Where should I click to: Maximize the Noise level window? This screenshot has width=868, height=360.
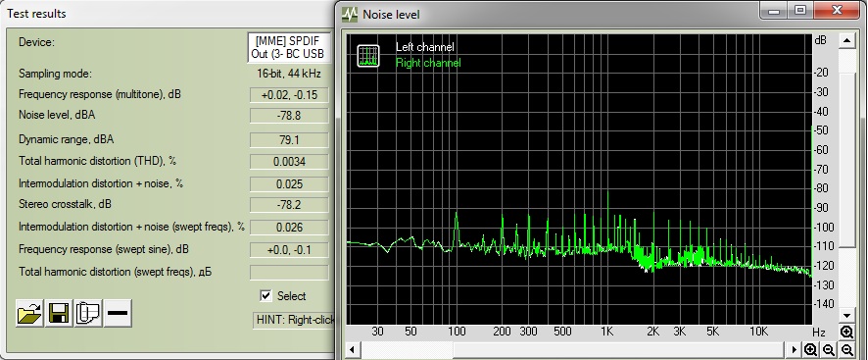tap(799, 10)
